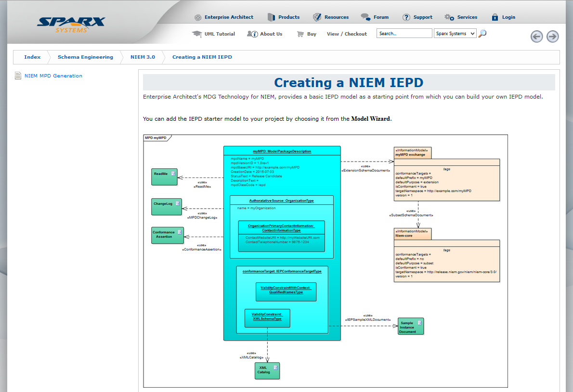Viewport: 573px width, 392px height.
Task: Open the Products menu
Action: (289, 17)
